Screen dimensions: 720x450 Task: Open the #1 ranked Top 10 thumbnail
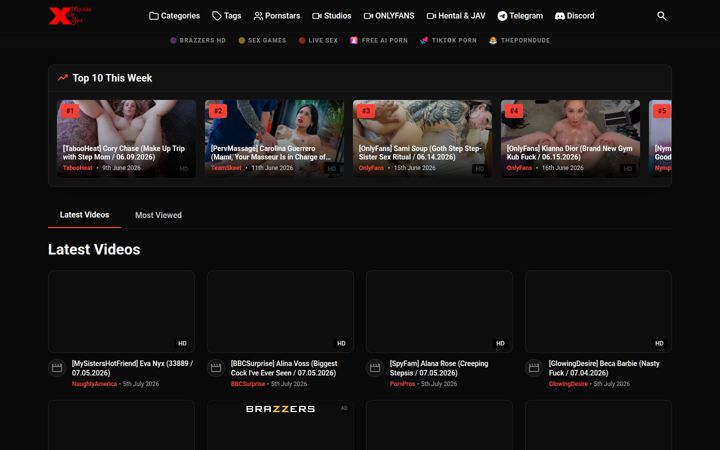pos(126,138)
